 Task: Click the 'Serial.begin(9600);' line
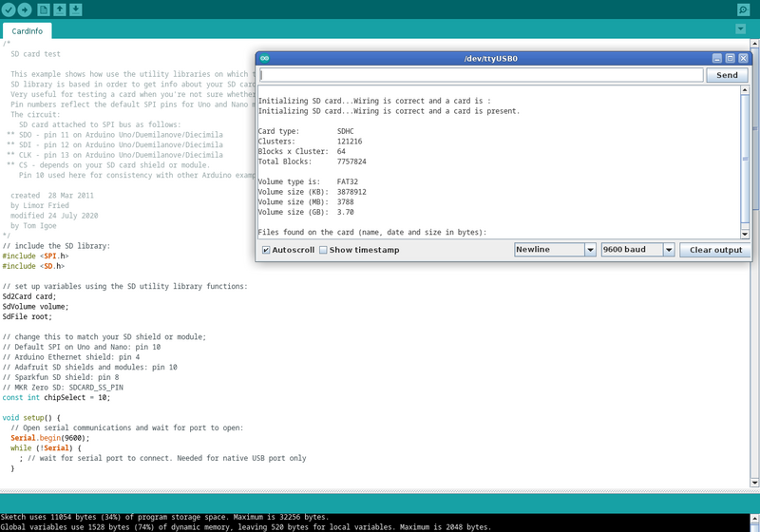50,438
